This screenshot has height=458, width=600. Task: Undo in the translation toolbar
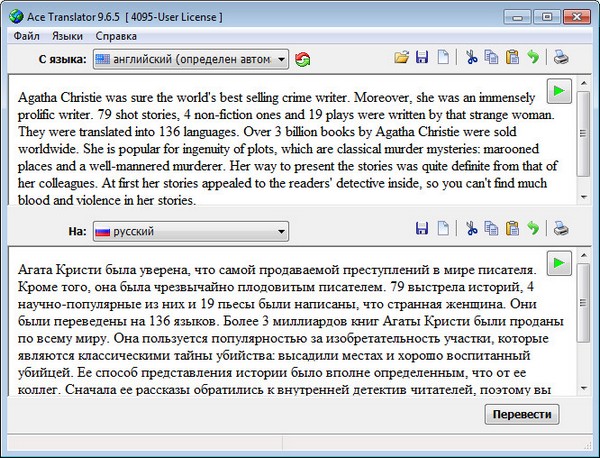tap(533, 230)
